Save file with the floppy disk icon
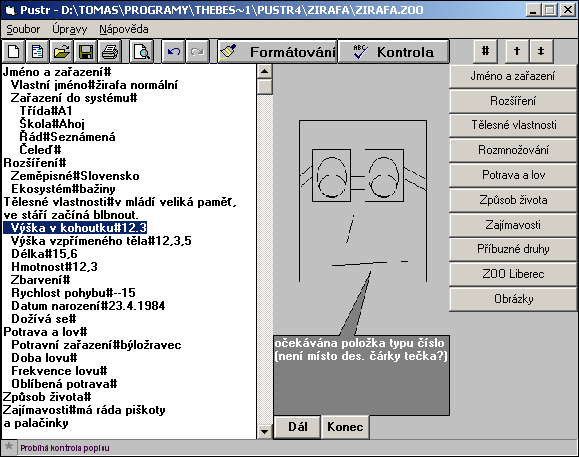 tap(85, 51)
